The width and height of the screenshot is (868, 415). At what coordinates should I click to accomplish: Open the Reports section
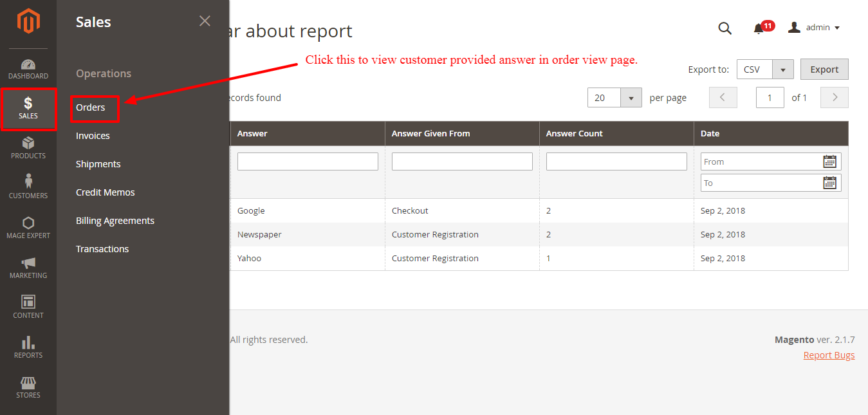tap(28, 347)
